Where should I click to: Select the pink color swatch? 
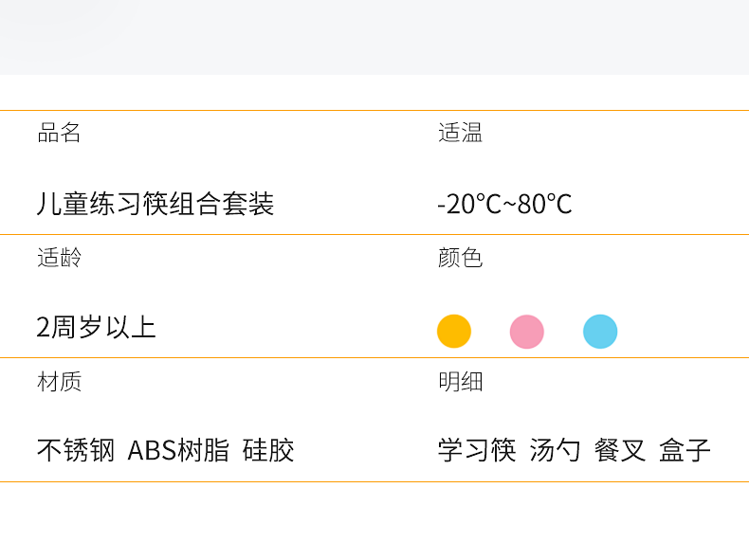(527, 332)
